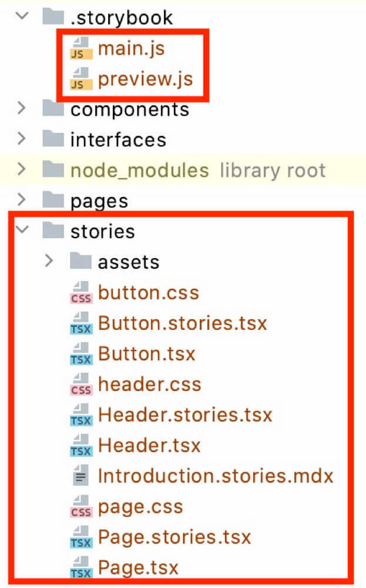Click the Introduction.stories.mdx document icon
Image resolution: width=366 pixels, height=588 pixels.
tap(82, 476)
